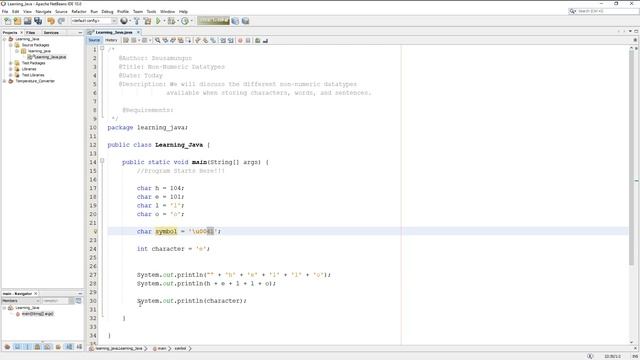
Task: Expand the Test Packages tree node
Action: click(11, 63)
